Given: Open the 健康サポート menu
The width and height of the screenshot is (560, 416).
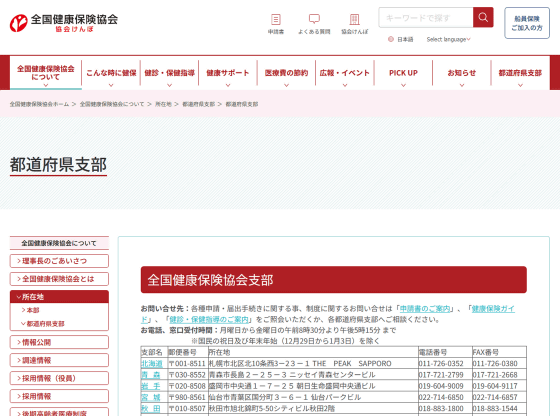Looking at the screenshot, I should pyautogui.click(x=228, y=73).
